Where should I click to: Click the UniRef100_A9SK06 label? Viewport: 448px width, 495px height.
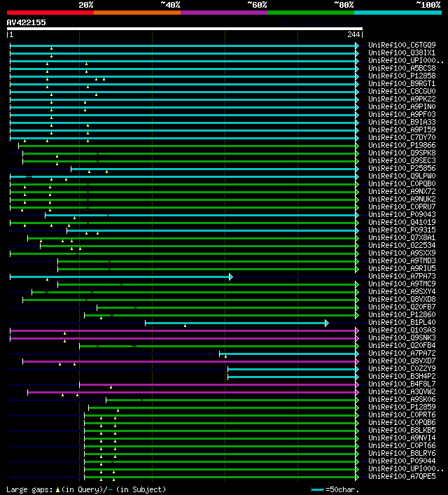pyautogui.click(x=402, y=399)
